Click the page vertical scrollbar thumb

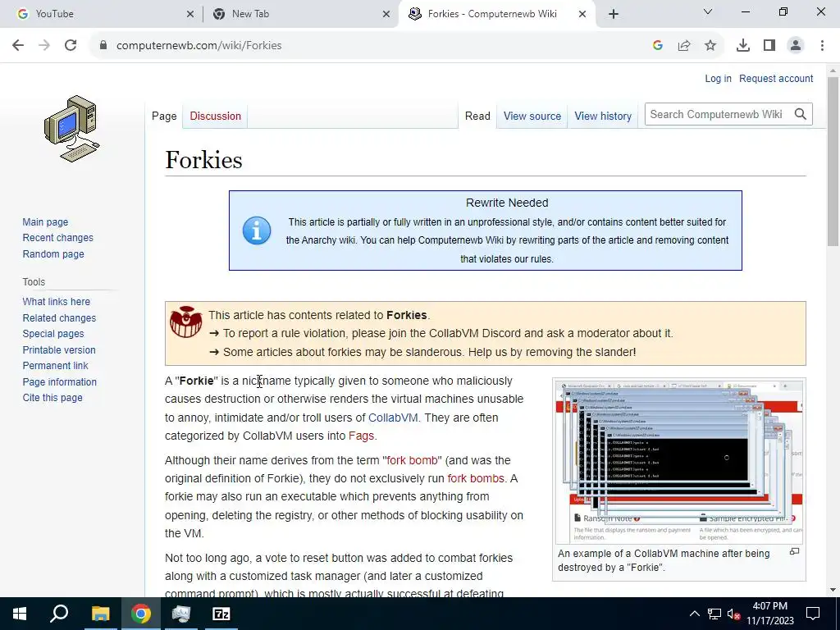click(833, 161)
